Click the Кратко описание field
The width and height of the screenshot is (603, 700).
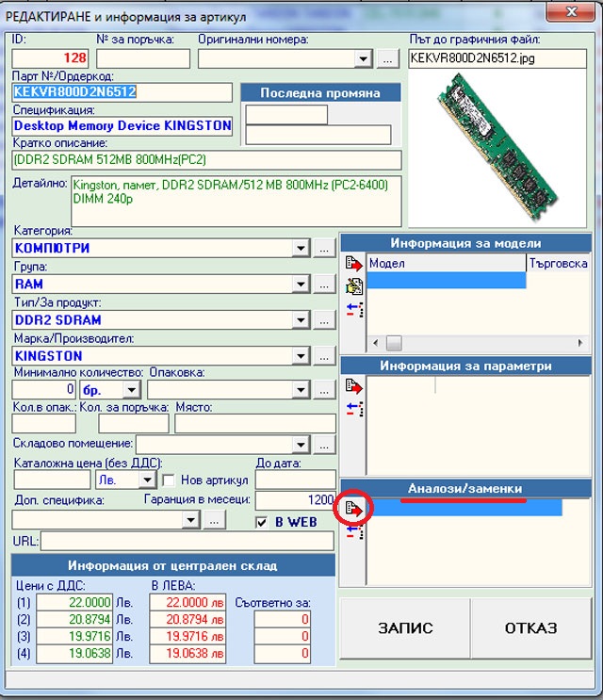[206, 160]
